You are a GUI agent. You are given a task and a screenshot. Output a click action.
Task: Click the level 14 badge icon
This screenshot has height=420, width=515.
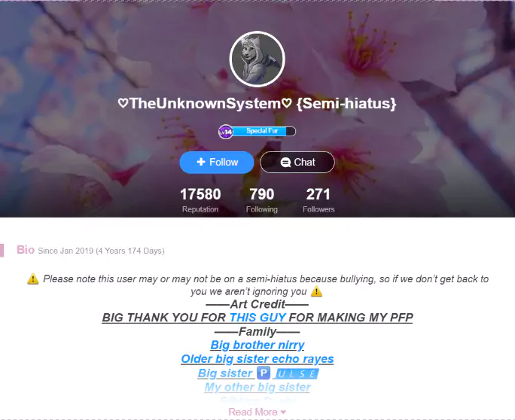(x=226, y=132)
